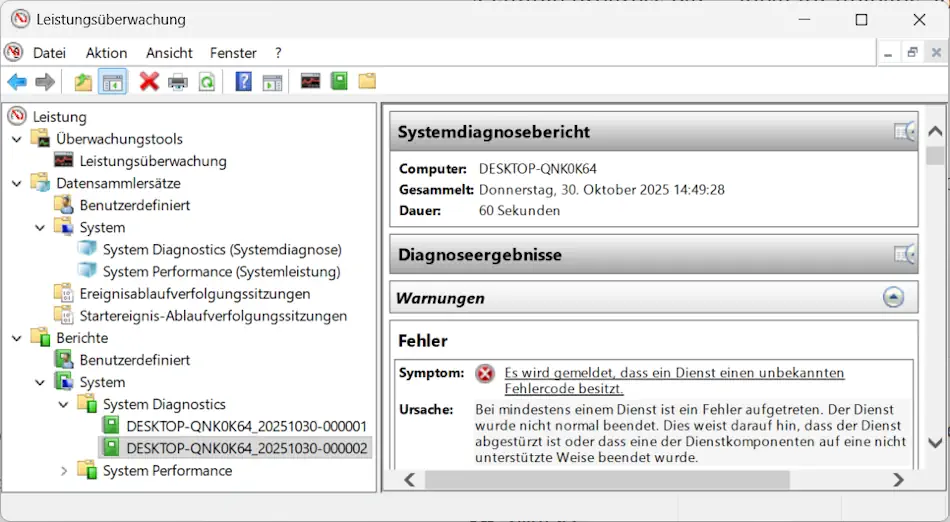Click the Up one level folder icon

[83, 82]
